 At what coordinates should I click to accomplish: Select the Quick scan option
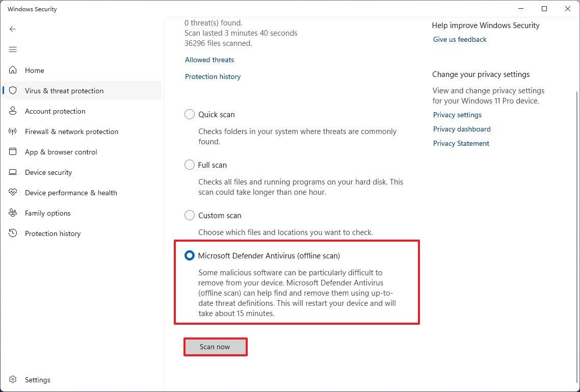(189, 114)
